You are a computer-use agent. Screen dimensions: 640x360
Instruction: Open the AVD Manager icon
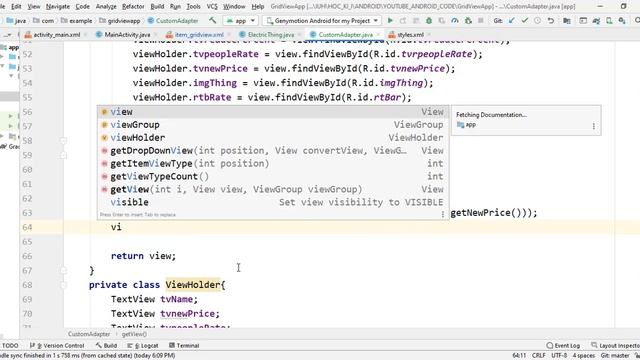click(x=609, y=20)
